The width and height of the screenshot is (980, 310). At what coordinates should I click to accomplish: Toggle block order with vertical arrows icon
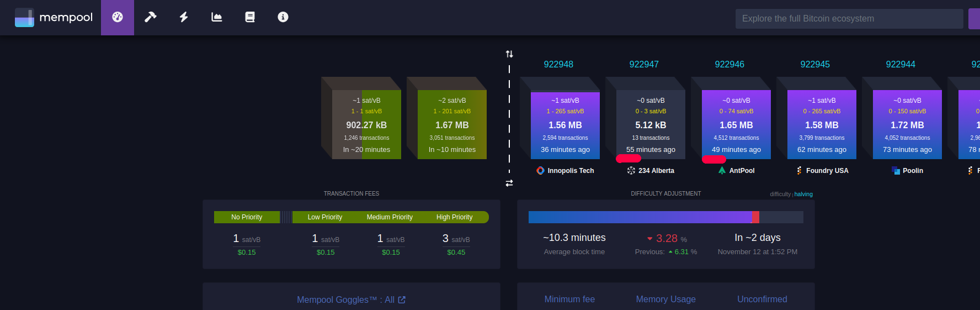(509, 54)
